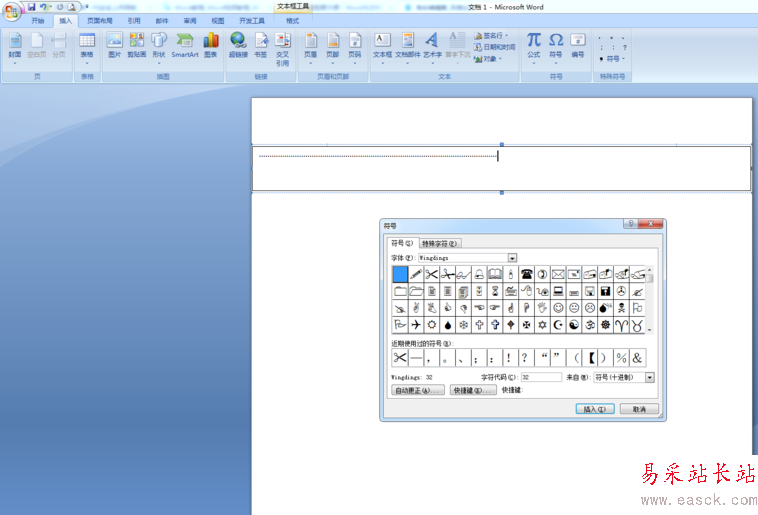Click the SmartArt icon in the ribbon

(185, 44)
